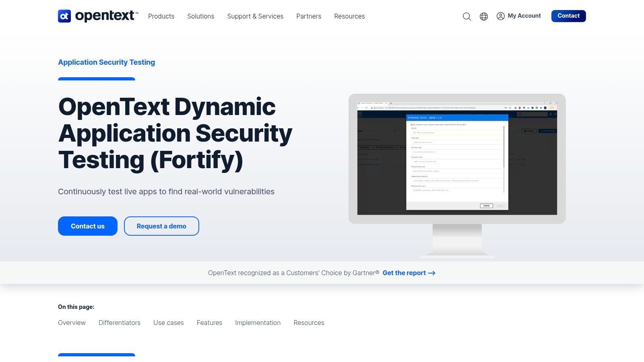Open the Application Security Testing link
The width and height of the screenshot is (644, 362).
(x=106, y=62)
